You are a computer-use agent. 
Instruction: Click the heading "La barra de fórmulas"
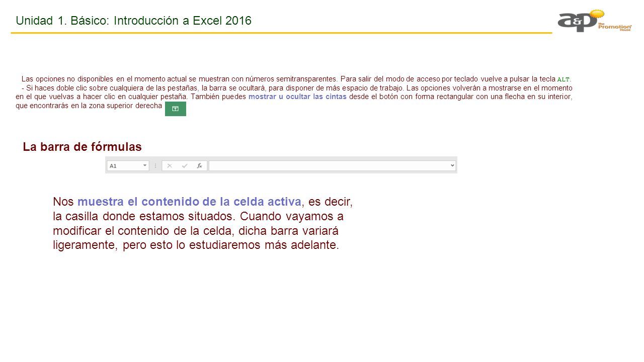[x=83, y=147]
